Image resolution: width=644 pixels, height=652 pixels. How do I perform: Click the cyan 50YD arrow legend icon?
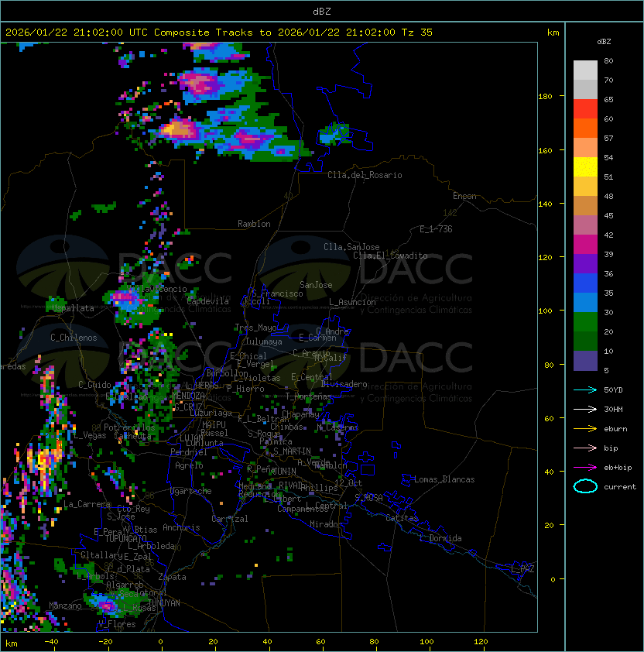point(585,389)
